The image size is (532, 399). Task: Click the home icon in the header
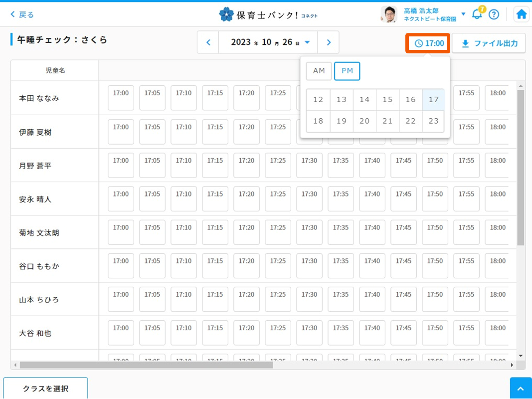(521, 14)
